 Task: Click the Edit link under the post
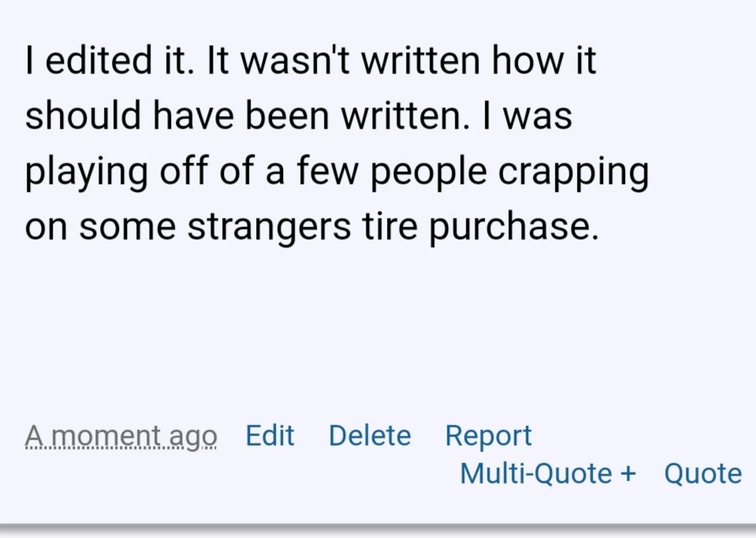pyautogui.click(x=270, y=435)
